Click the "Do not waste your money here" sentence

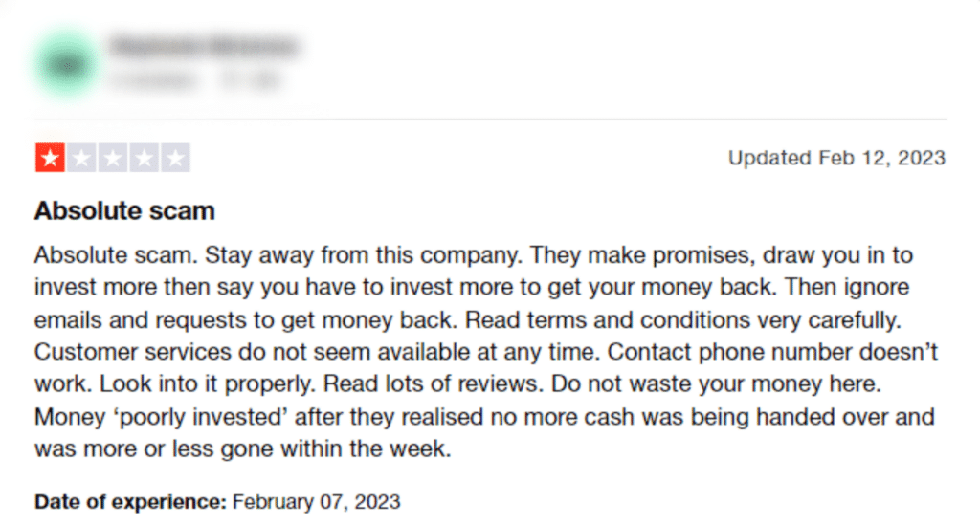716,384
